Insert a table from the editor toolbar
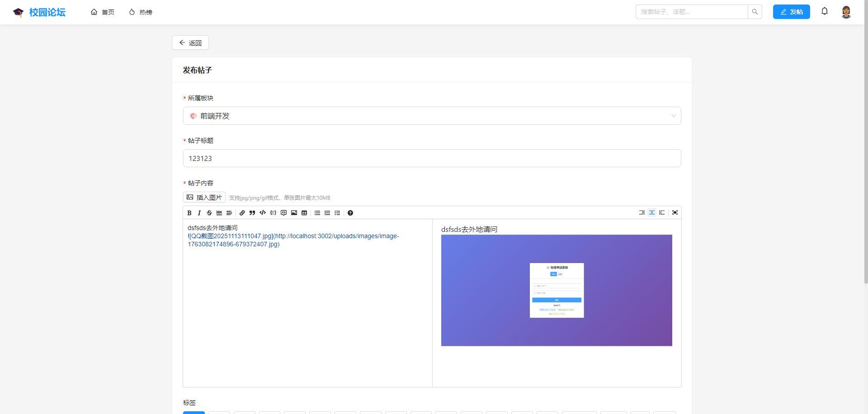 click(304, 213)
